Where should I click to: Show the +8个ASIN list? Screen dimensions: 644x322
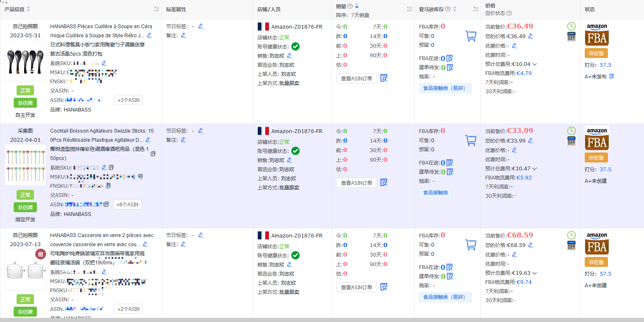[x=127, y=204]
